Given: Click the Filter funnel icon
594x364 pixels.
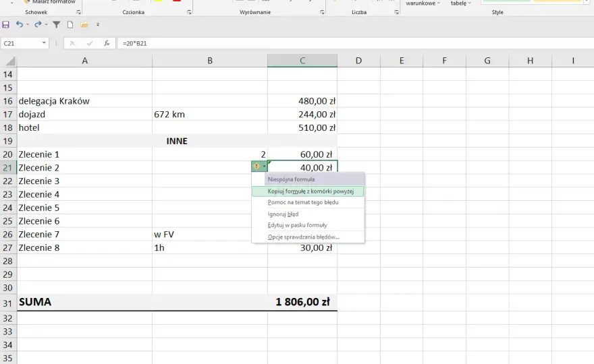Looking at the screenshot, I should coord(57,24).
